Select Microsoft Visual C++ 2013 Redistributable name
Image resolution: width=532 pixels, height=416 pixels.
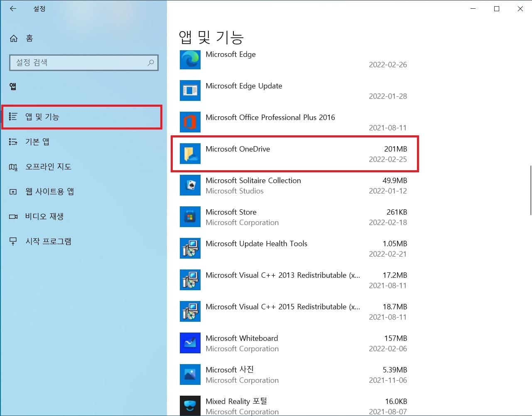(283, 275)
